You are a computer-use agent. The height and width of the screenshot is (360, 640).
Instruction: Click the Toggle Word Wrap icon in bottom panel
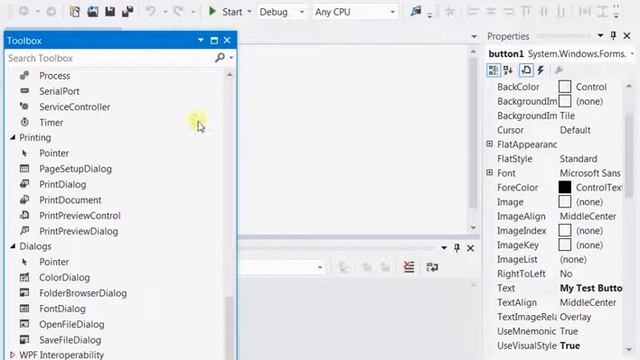pyautogui.click(x=432, y=267)
